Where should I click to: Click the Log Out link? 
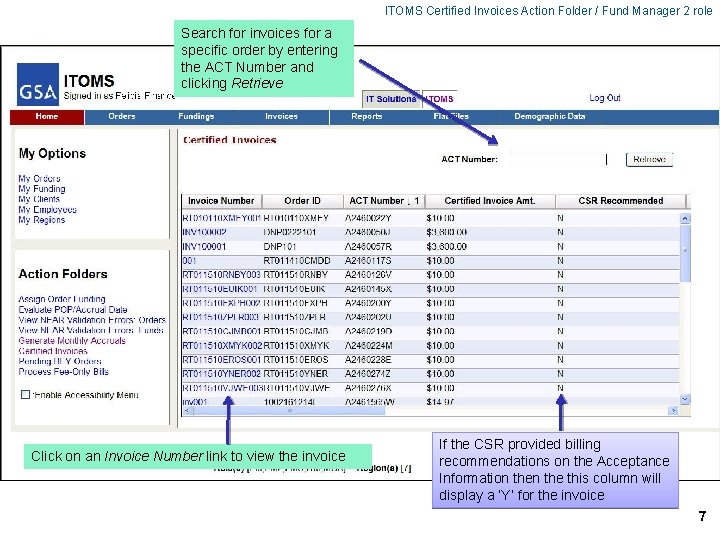click(x=605, y=98)
